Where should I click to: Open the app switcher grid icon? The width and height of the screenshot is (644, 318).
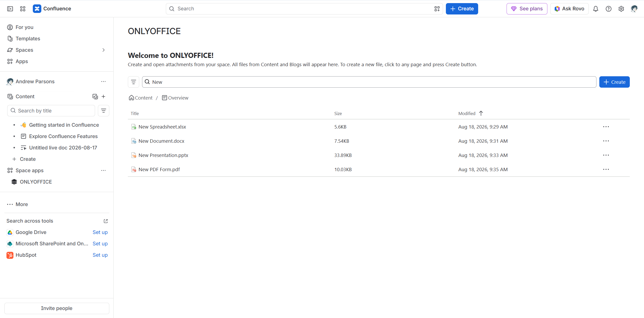point(23,9)
